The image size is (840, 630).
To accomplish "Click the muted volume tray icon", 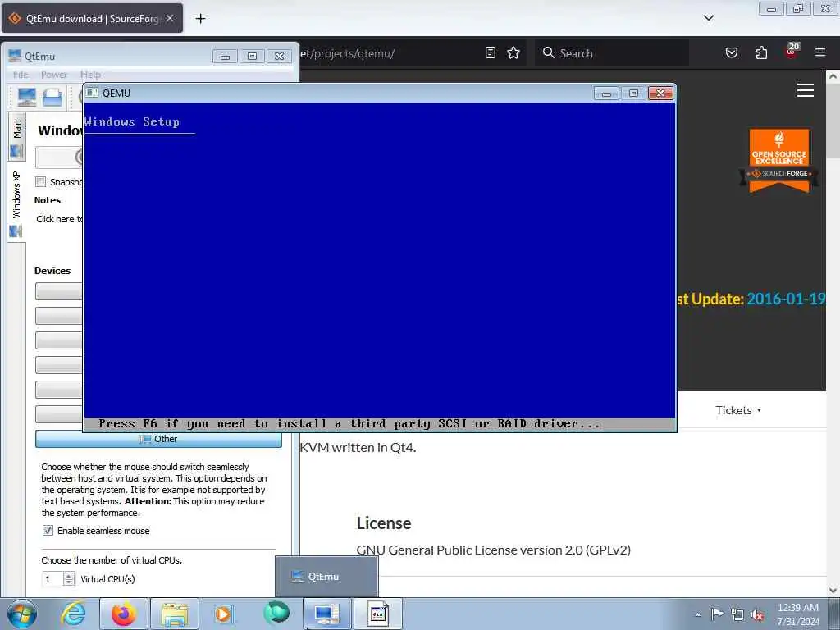I will (757, 615).
